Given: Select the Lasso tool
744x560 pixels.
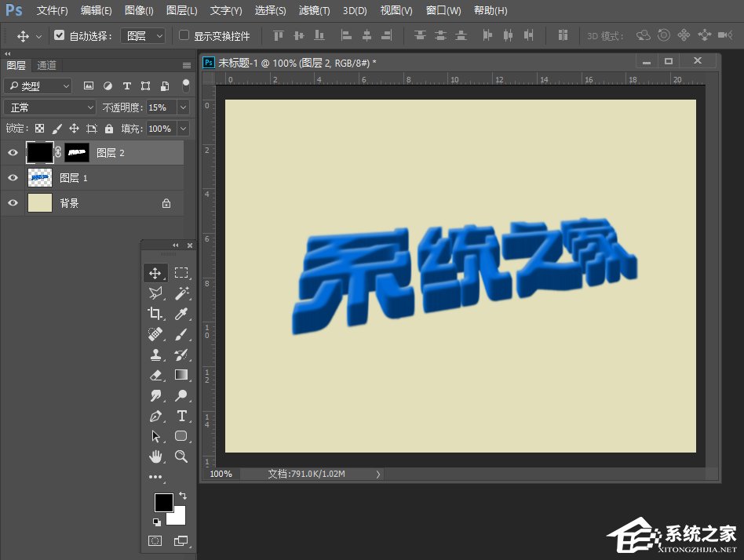Looking at the screenshot, I should (155, 294).
